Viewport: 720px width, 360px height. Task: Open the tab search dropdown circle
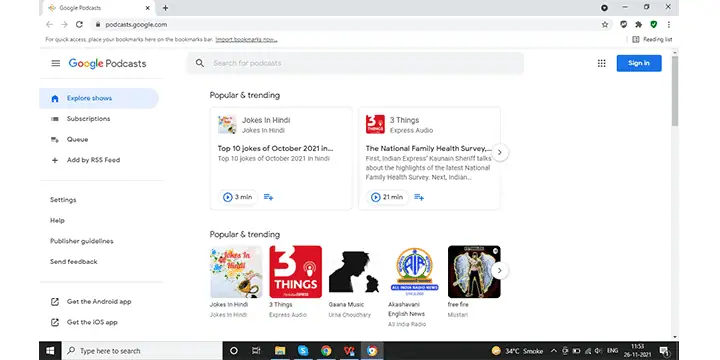(604, 8)
